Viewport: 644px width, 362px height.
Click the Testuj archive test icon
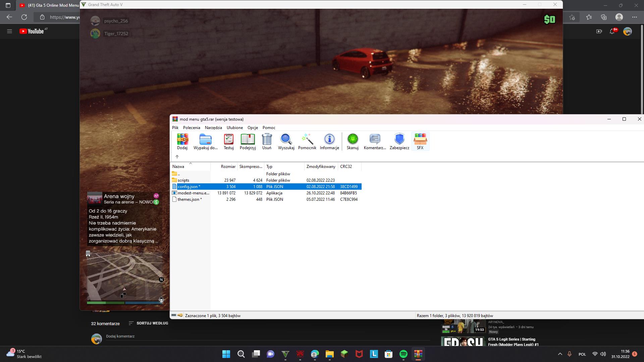[x=228, y=141]
